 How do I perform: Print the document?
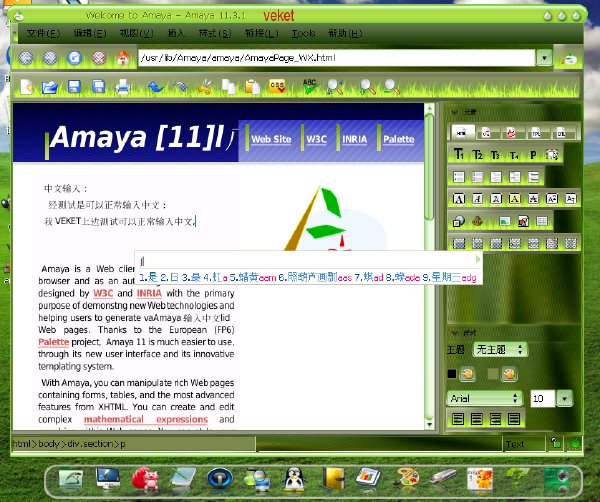(123, 87)
